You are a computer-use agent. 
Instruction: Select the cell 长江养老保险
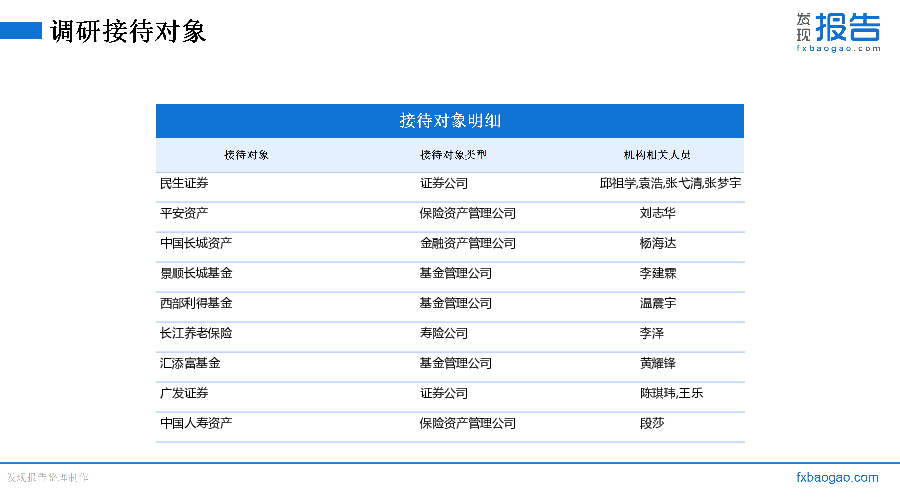point(196,333)
